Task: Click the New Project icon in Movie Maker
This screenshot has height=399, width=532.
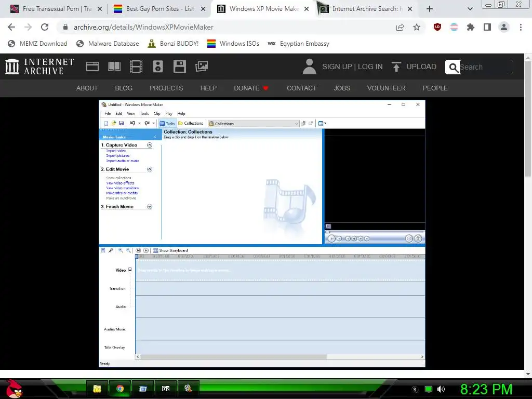Action: [x=106, y=124]
